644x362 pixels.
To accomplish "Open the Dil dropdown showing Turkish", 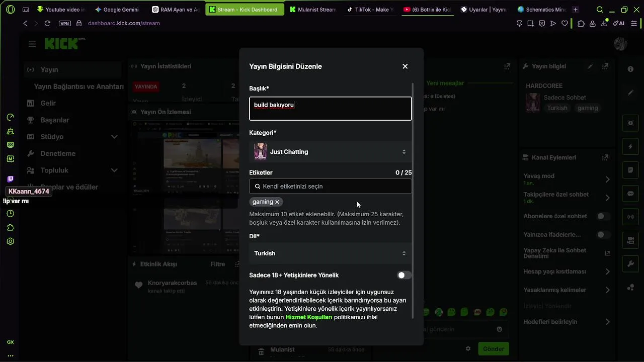I will pyautogui.click(x=331, y=253).
